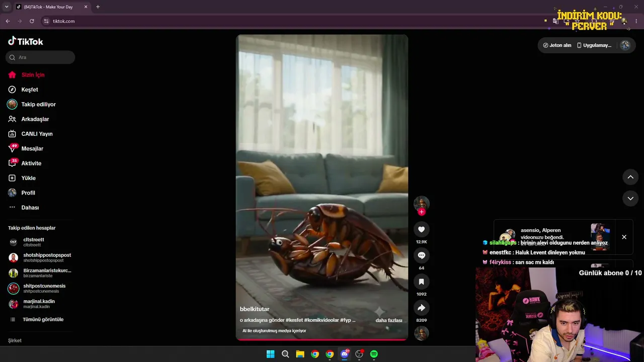Open Chrome three-dot menu

coord(636,21)
